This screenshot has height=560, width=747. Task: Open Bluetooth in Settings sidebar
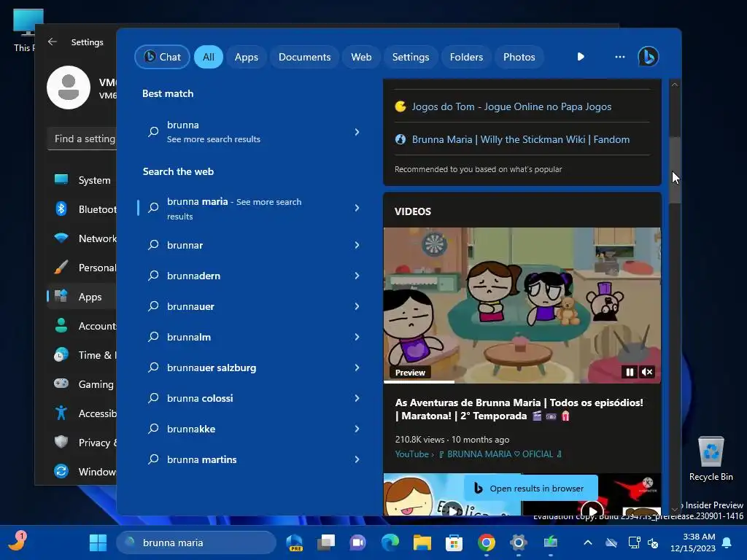point(82,209)
